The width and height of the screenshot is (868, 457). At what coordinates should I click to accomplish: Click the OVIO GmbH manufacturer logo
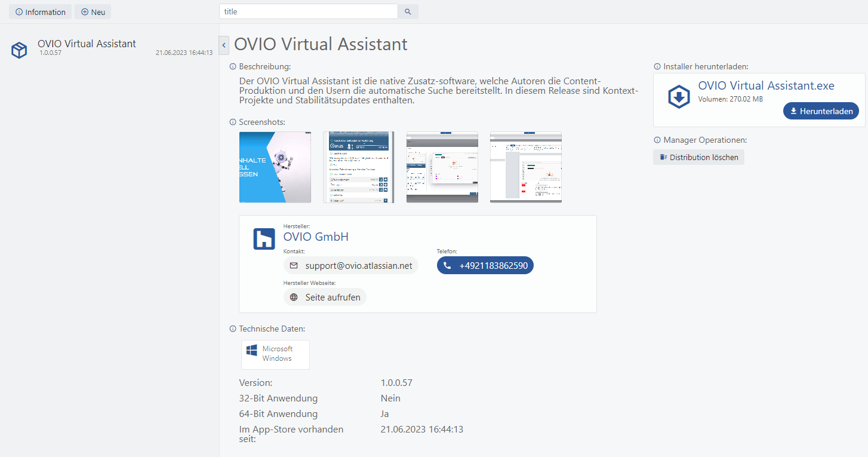[x=264, y=238]
